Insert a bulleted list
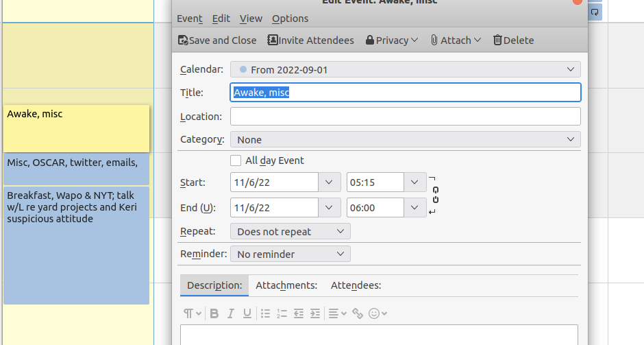Viewport: 644px width, 345px height. (266, 313)
